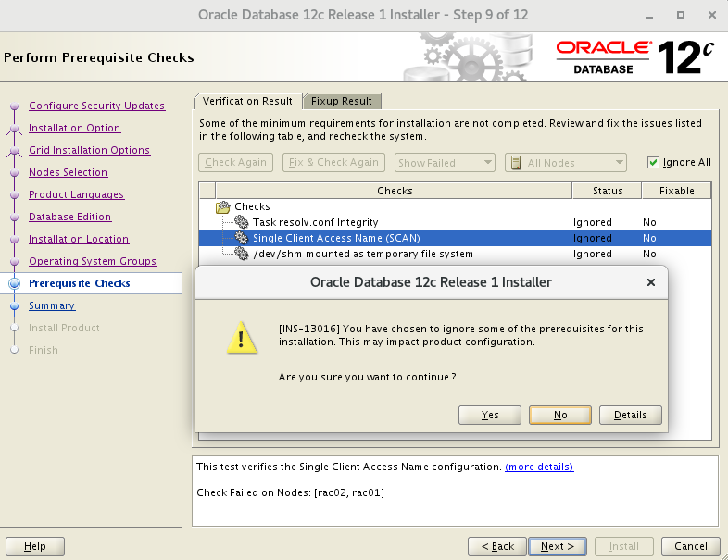Click gear icon beside Single Client Access Name

(242, 238)
